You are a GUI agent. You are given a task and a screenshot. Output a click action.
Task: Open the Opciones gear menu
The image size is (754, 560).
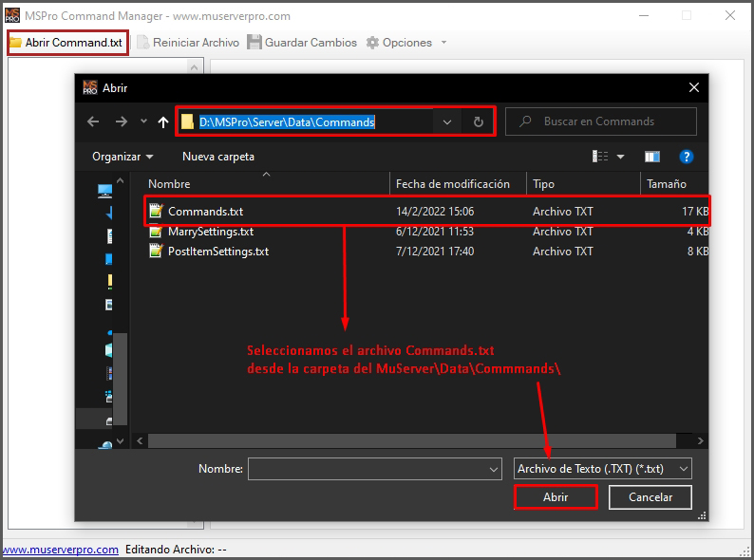click(399, 43)
